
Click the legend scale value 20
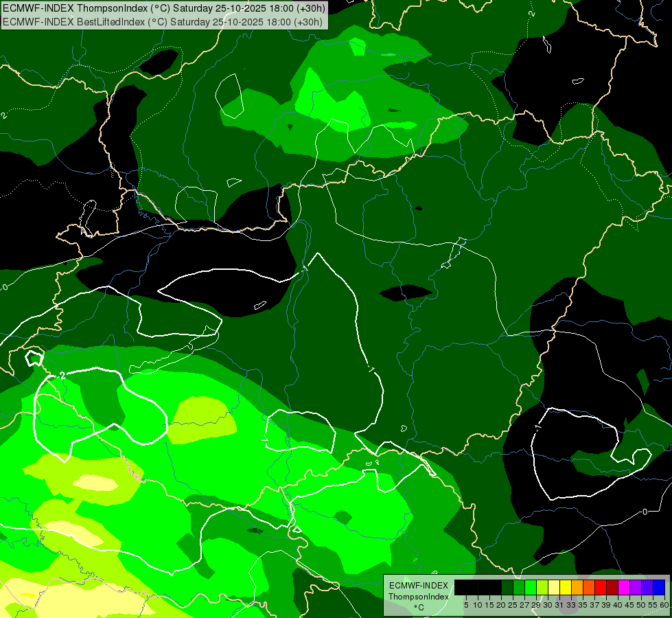pos(502,605)
